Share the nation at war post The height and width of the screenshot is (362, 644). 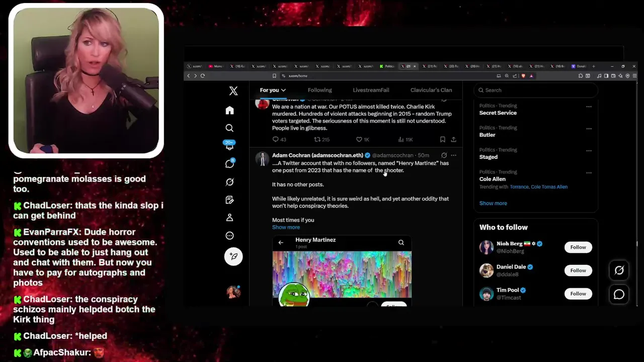453,139
